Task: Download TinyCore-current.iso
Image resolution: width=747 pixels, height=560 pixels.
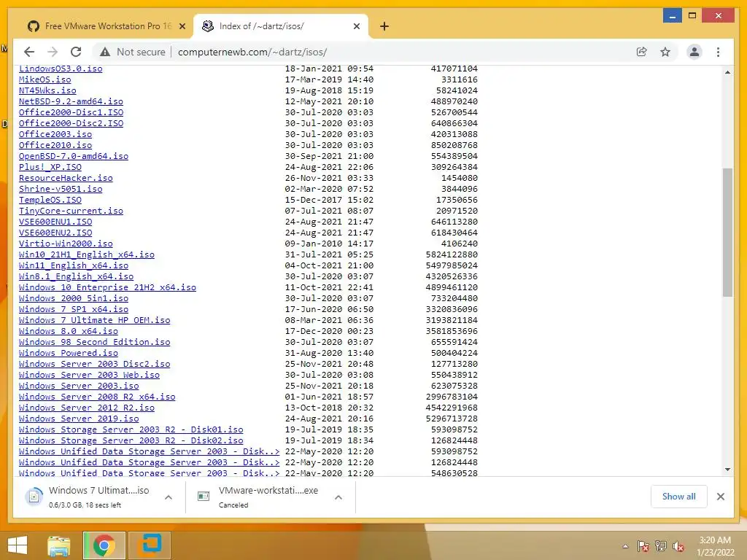Action: click(x=71, y=211)
